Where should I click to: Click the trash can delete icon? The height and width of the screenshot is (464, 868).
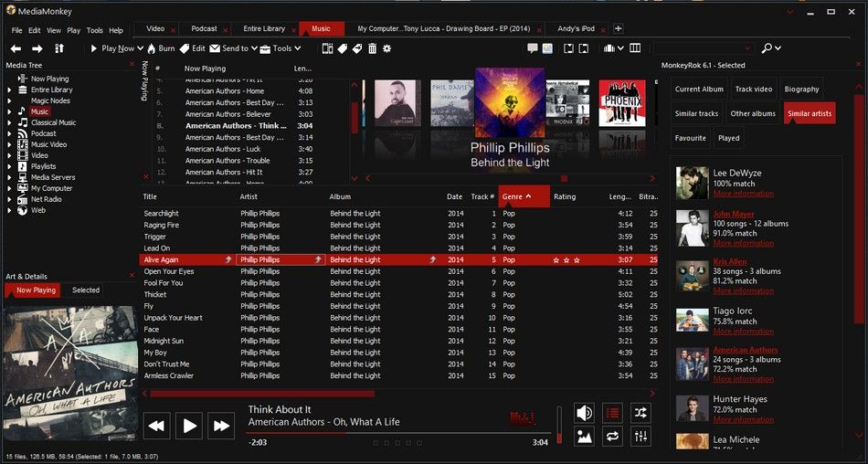[373, 48]
